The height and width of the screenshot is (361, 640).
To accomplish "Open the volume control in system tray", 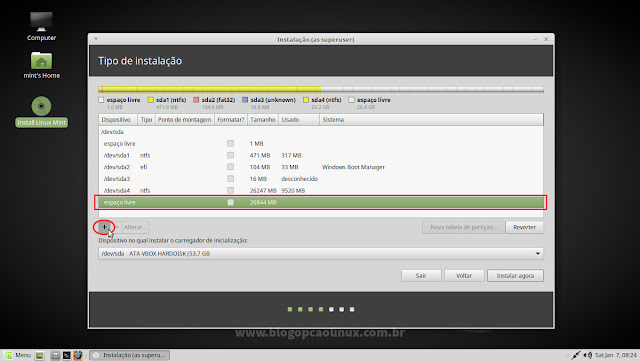I will [x=588, y=355].
